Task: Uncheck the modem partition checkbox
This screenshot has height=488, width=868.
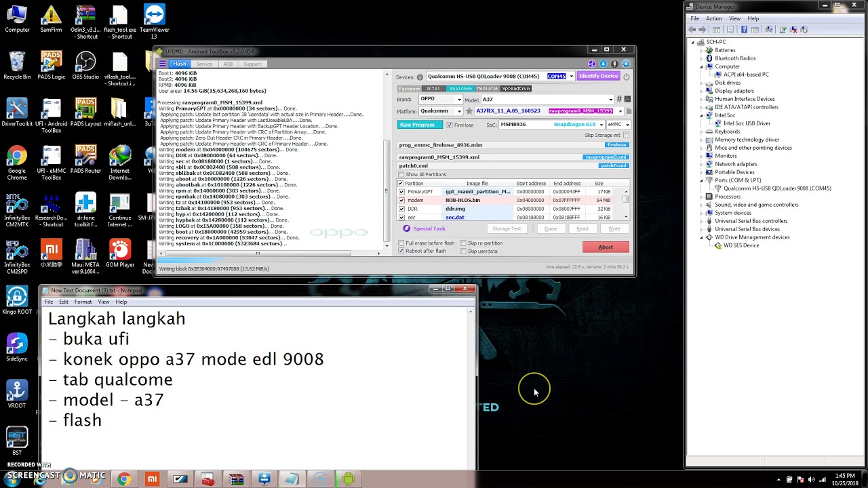Action: [x=401, y=200]
